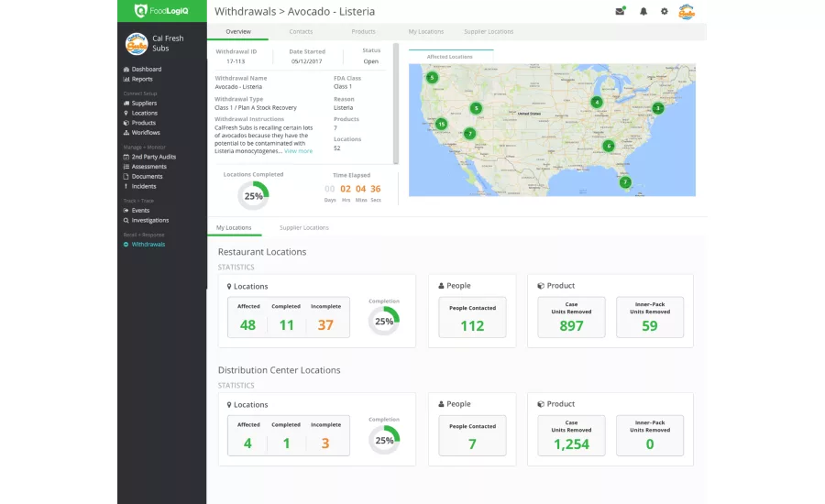Open the notifications bell
Image resolution: width=825 pixels, height=504 pixels.
(643, 11)
